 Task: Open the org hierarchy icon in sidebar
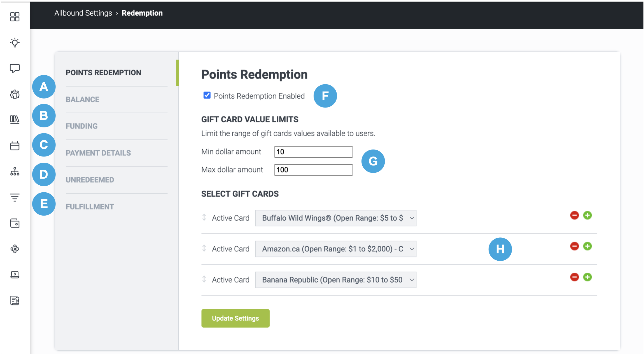[15, 171]
